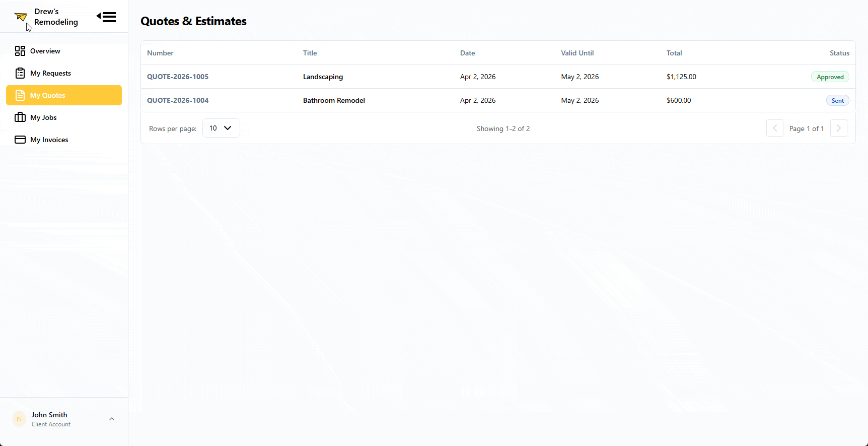
Task: Click the Client Account label
Action: (51, 424)
